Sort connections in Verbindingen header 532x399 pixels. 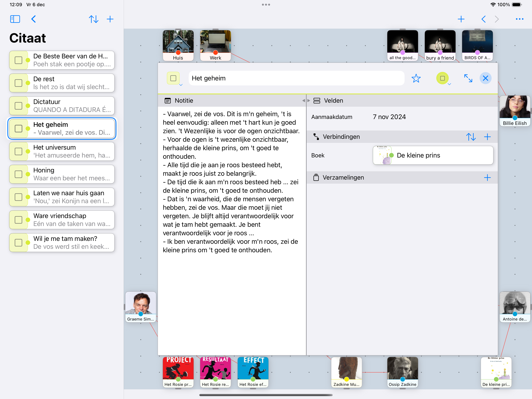471,137
